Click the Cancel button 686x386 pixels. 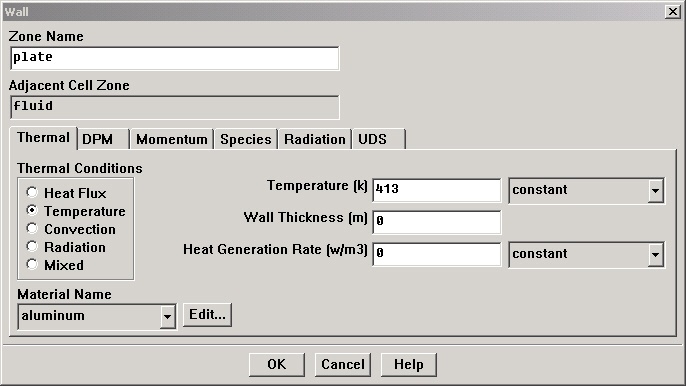343,365
